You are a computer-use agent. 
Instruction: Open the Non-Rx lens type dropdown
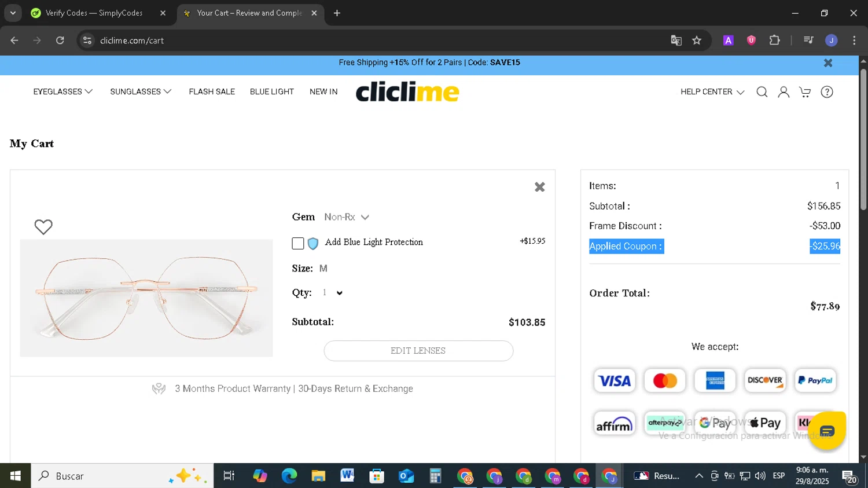click(347, 217)
